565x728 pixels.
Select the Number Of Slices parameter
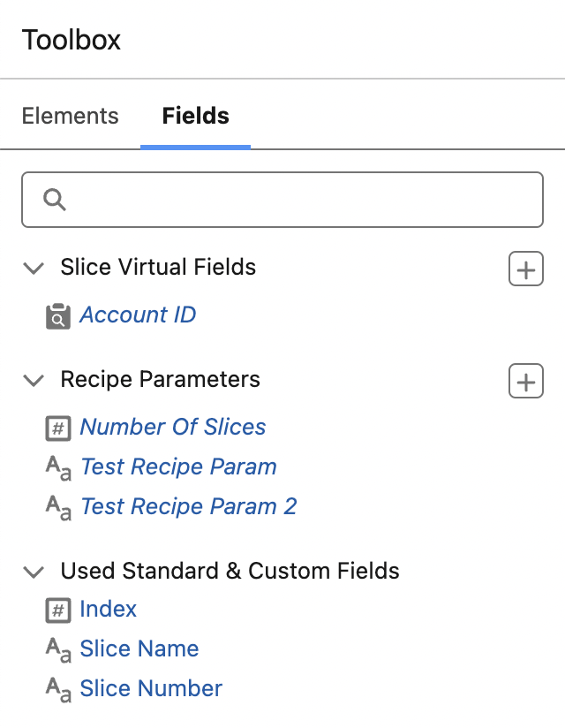tap(173, 428)
